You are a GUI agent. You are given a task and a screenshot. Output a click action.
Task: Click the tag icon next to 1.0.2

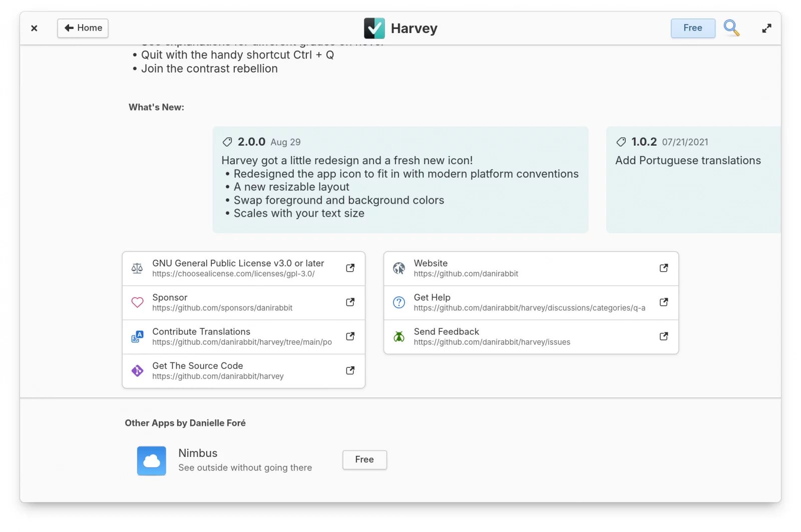(621, 142)
